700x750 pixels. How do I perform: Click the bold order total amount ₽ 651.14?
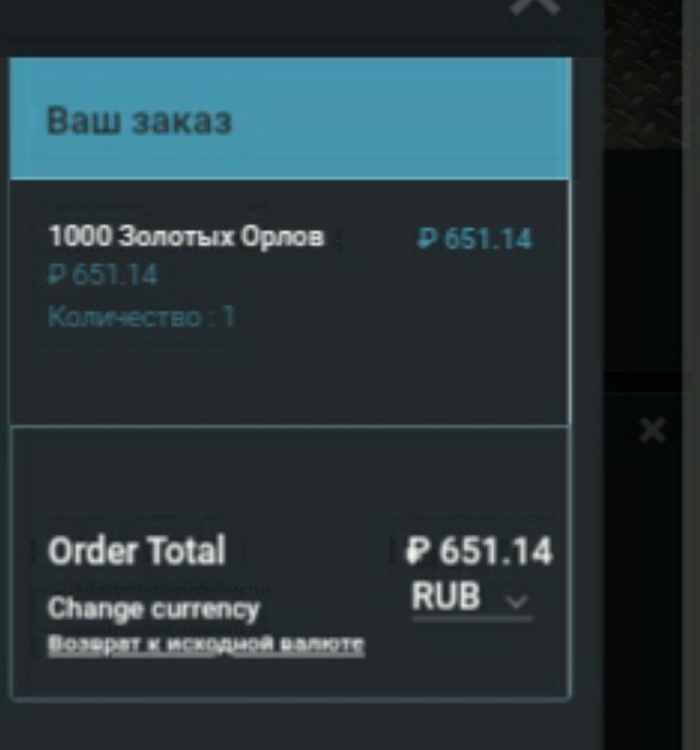click(x=478, y=551)
